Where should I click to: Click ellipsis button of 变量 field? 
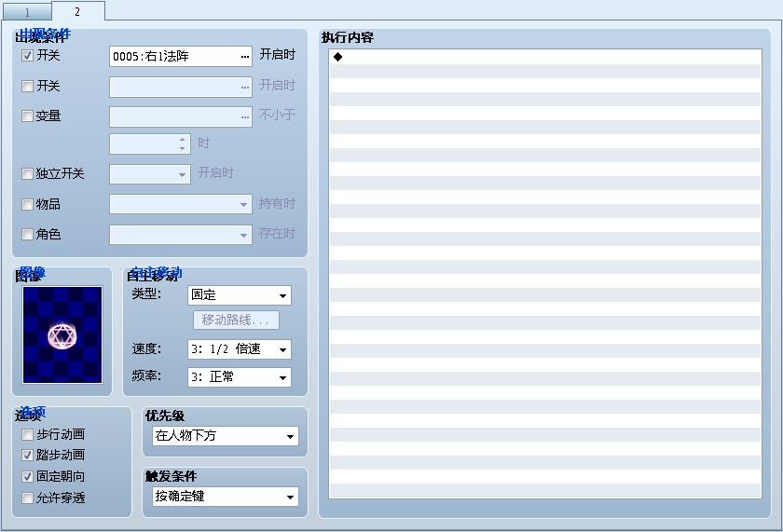tap(244, 117)
